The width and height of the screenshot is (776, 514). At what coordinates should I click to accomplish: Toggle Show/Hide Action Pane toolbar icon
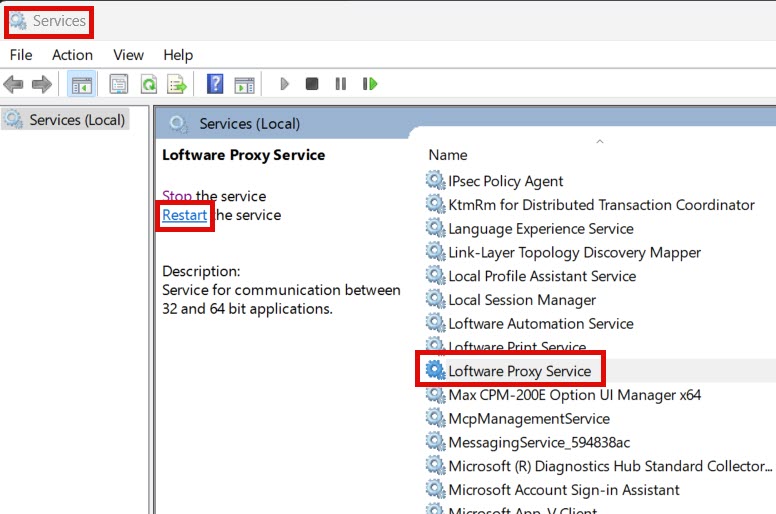coord(244,85)
